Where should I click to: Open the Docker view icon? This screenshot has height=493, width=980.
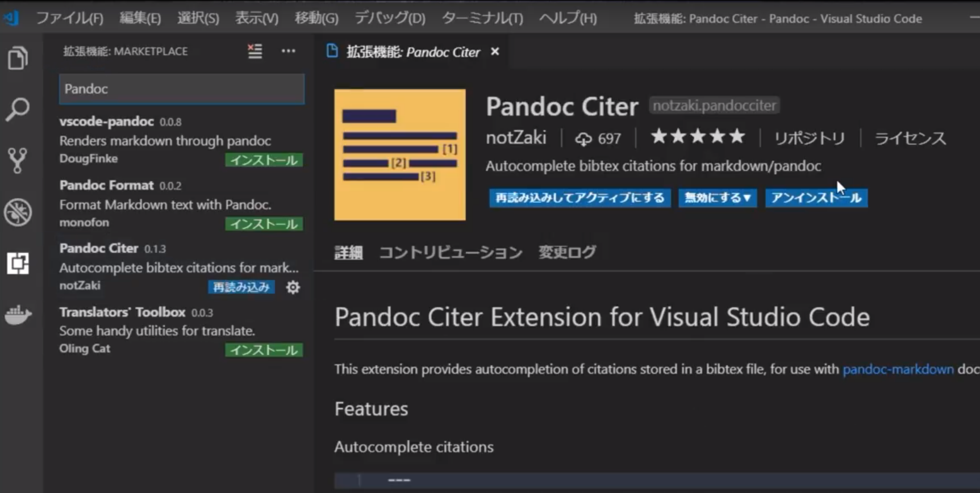pyautogui.click(x=18, y=315)
